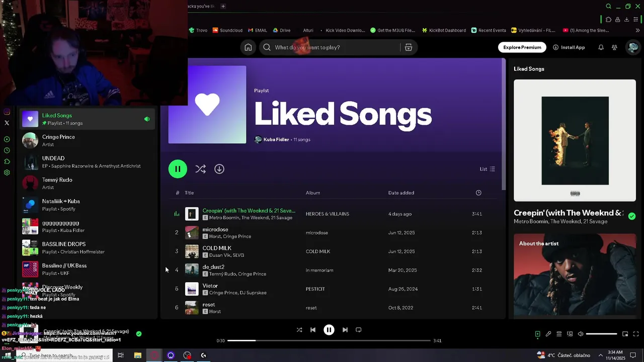Open user profile avatar menu
Image resolution: width=644 pixels, height=362 pixels.
coord(632,47)
